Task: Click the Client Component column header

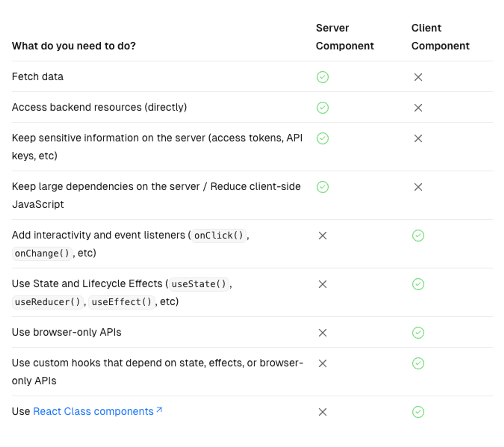Action: [440, 37]
